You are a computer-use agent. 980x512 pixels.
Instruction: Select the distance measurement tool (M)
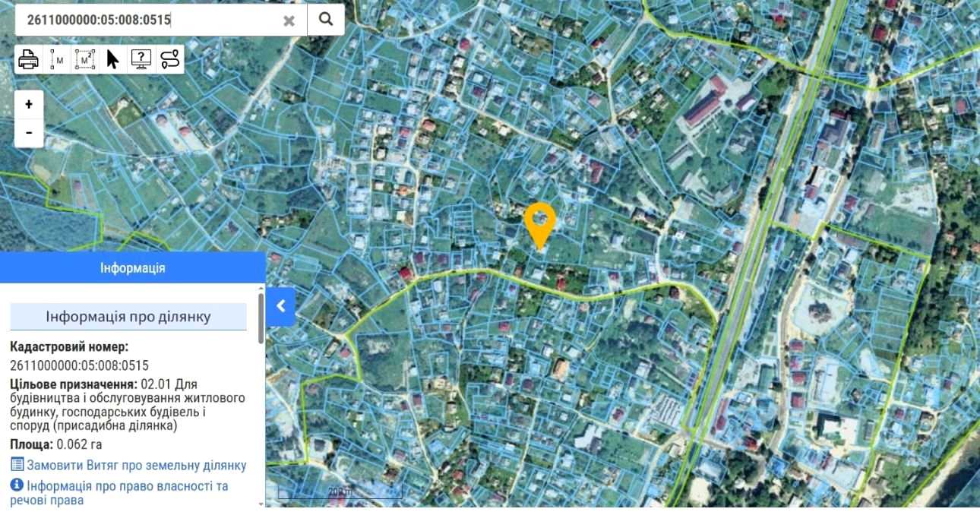pyautogui.click(x=57, y=58)
